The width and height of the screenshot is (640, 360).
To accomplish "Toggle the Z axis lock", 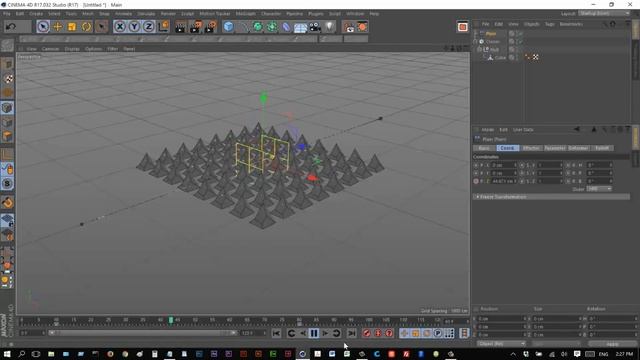I will (x=149, y=27).
